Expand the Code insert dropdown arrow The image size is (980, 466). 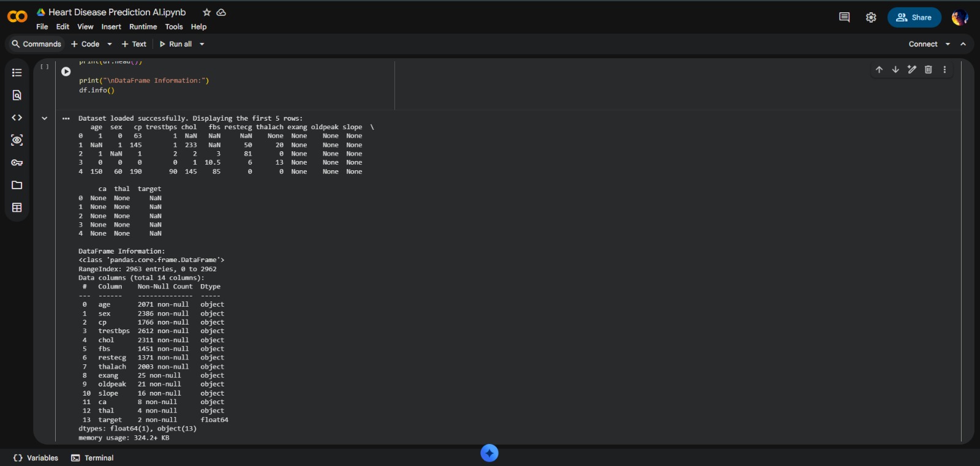click(110, 44)
